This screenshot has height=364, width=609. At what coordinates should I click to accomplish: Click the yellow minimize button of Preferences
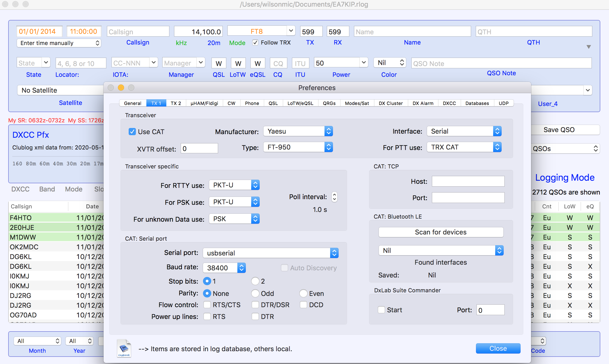point(121,88)
